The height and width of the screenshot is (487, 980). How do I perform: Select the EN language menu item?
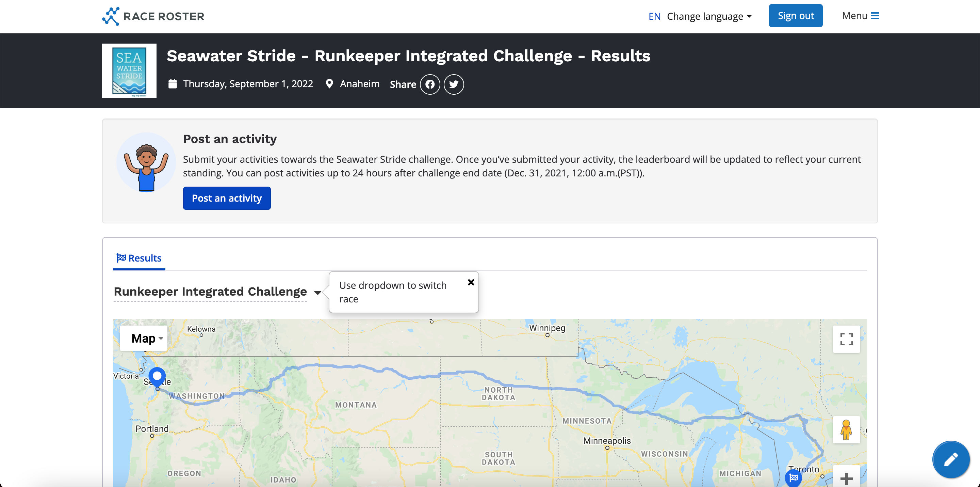654,16
